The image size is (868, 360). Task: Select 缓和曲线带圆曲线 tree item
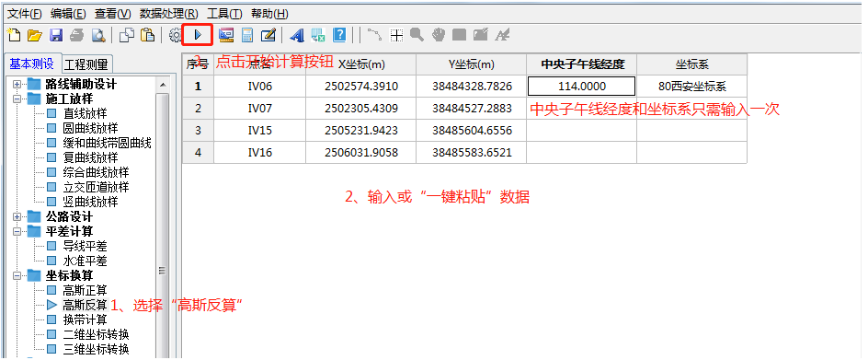(x=107, y=143)
